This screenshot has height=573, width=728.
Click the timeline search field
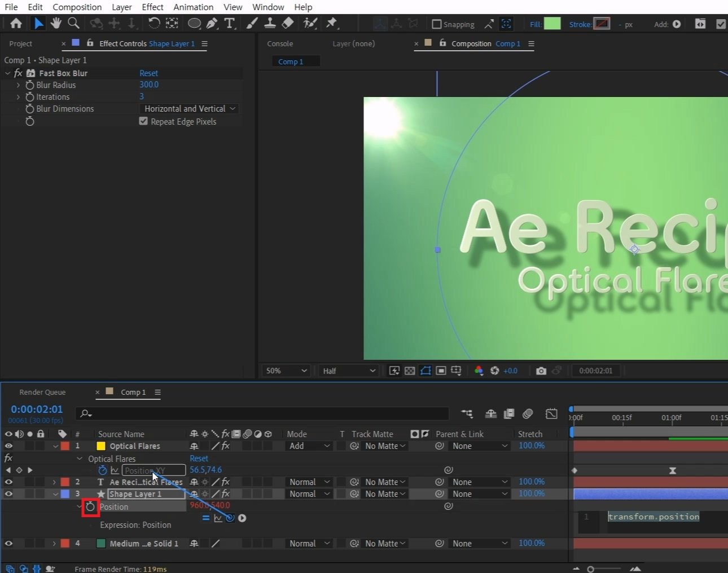(x=263, y=413)
